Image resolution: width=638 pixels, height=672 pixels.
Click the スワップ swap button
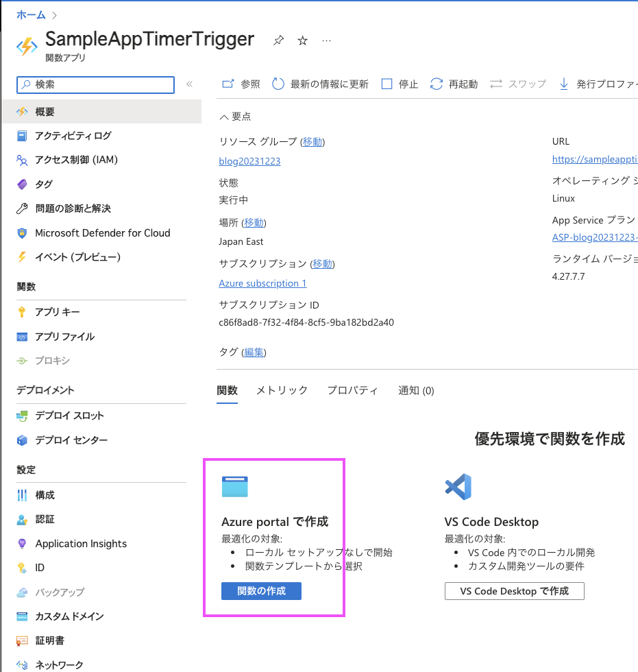tap(518, 84)
